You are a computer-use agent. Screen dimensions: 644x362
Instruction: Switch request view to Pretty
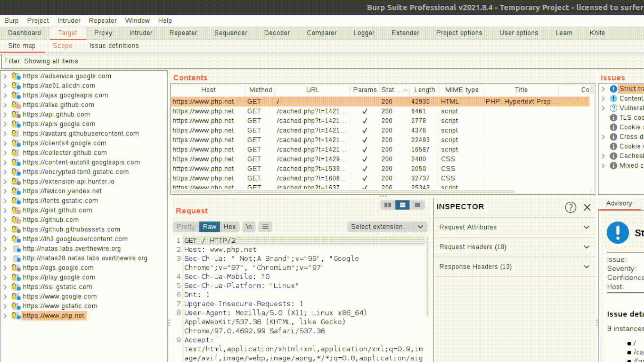186,227
